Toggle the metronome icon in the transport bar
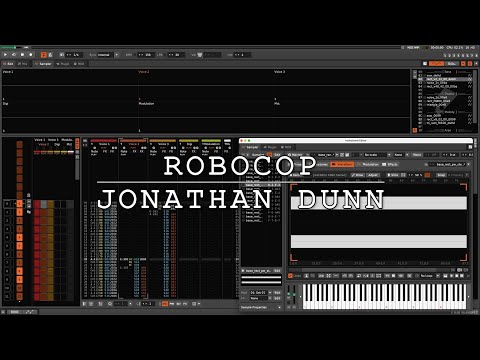 pyautogui.click(x=50, y=55)
